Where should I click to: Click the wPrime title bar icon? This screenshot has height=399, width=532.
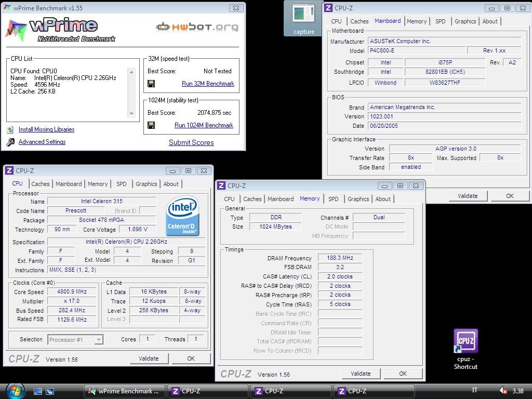pyautogui.click(x=7, y=8)
